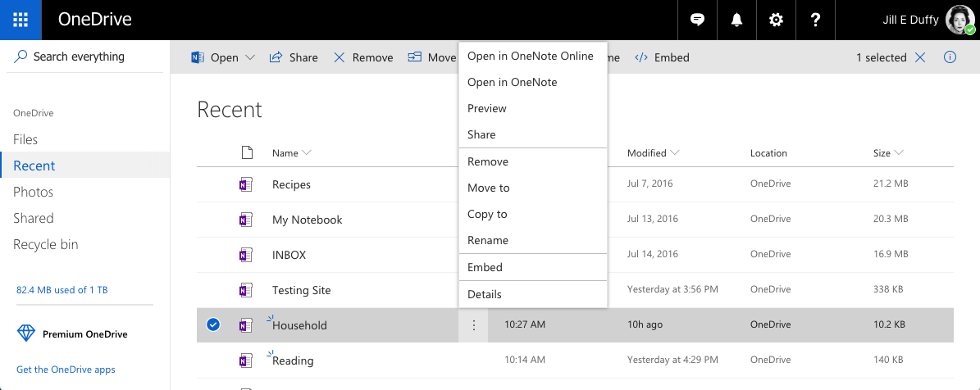Screen dimensions: 980x390
Task: Click the file type column header icon
Action: point(247,152)
